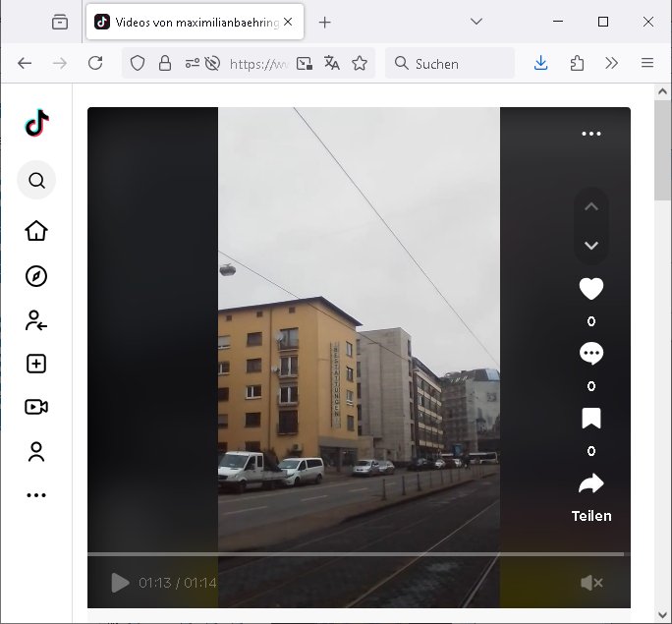Open a new browser tab
This screenshot has height=624, width=672.
(x=325, y=22)
